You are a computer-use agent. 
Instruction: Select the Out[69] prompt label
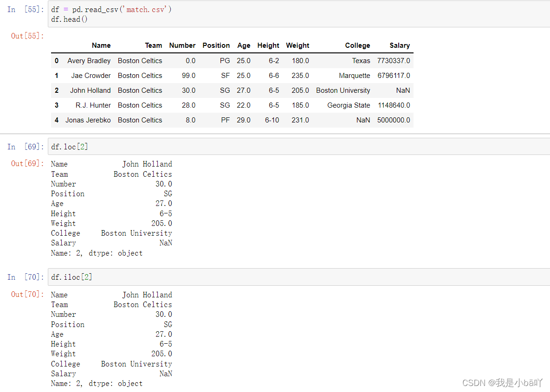(28, 163)
